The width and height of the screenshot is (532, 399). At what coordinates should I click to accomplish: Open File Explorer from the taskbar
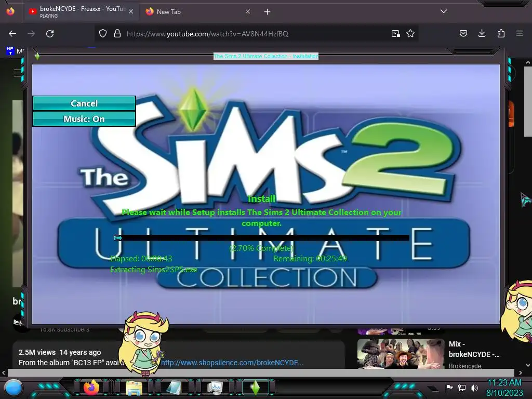coord(134,388)
